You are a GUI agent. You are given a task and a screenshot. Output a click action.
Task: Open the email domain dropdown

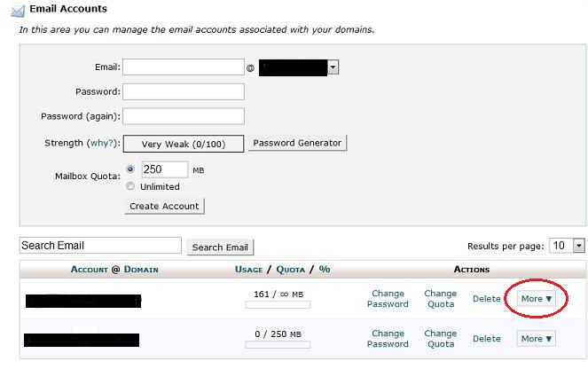pos(333,67)
